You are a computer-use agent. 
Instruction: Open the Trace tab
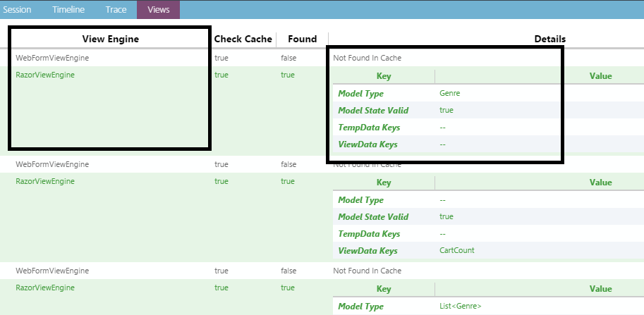coord(116,10)
